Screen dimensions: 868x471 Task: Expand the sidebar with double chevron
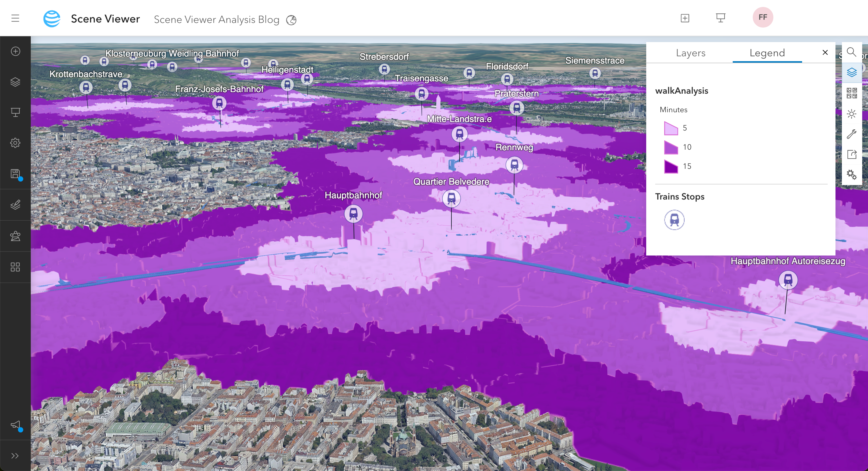click(15, 456)
